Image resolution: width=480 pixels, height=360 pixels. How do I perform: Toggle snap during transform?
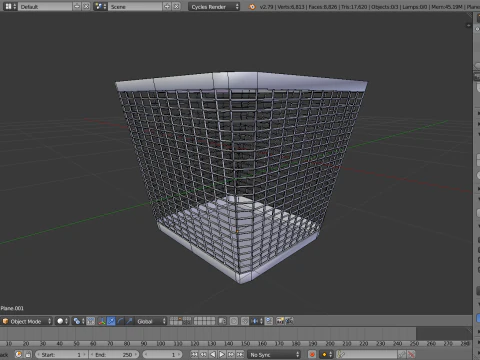tap(245, 321)
